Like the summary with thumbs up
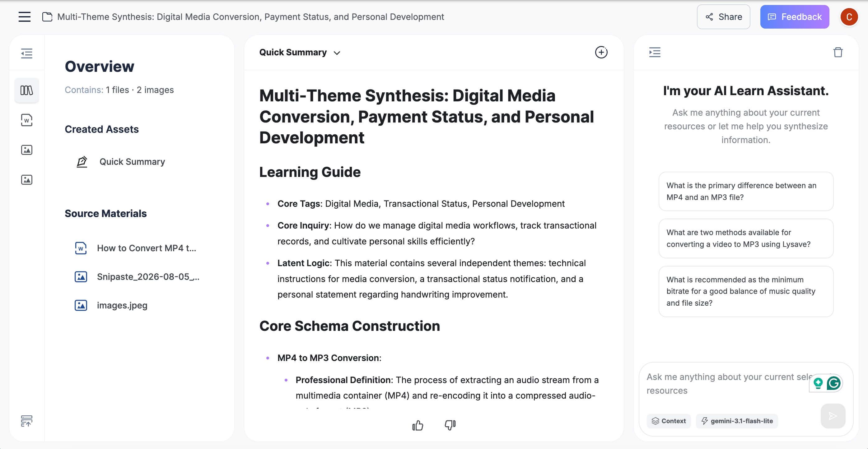Screen dimensions: 868x449 [x=418, y=425]
